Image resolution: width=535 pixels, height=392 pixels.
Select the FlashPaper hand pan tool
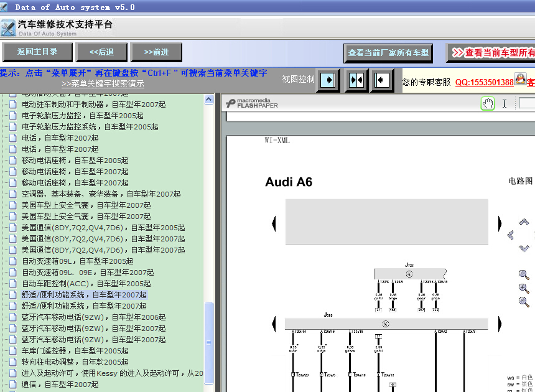click(x=488, y=103)
